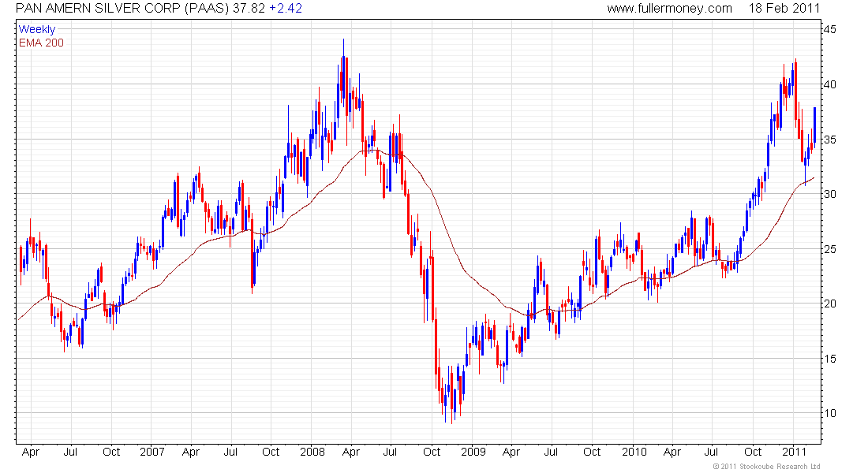Viewport: 868px width, 473px height.
Task: Click the 30 price level label
Action: pyautogui.click(x=831, y=195)
